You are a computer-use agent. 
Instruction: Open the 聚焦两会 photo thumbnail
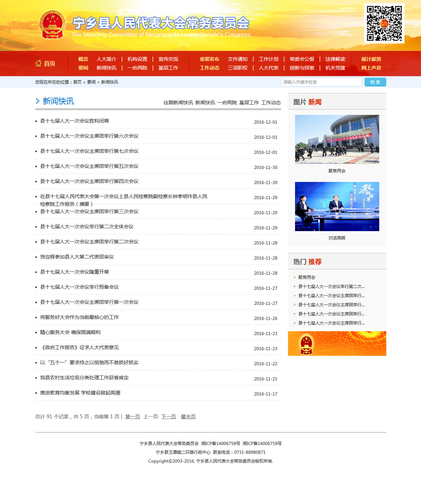337,139
